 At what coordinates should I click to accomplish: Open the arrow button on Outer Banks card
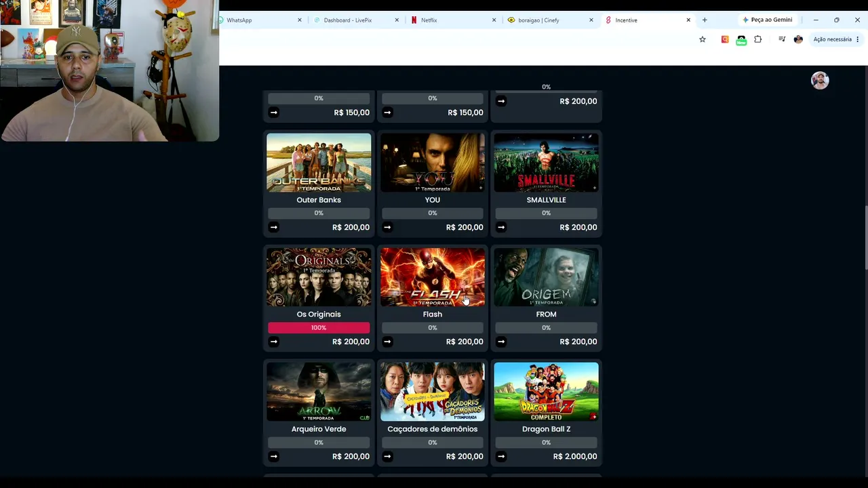click(x=274, y=227)
